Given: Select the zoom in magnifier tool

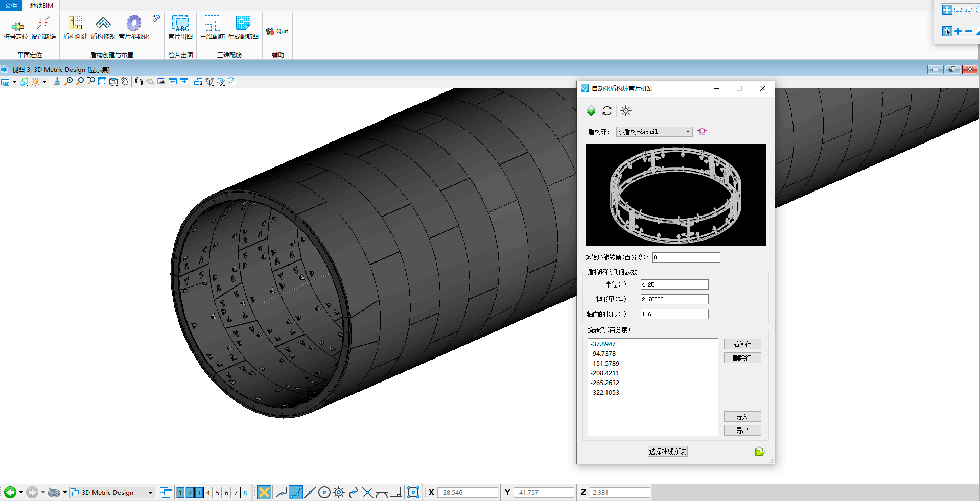Looking at the screenshot, I should [68, 82].
